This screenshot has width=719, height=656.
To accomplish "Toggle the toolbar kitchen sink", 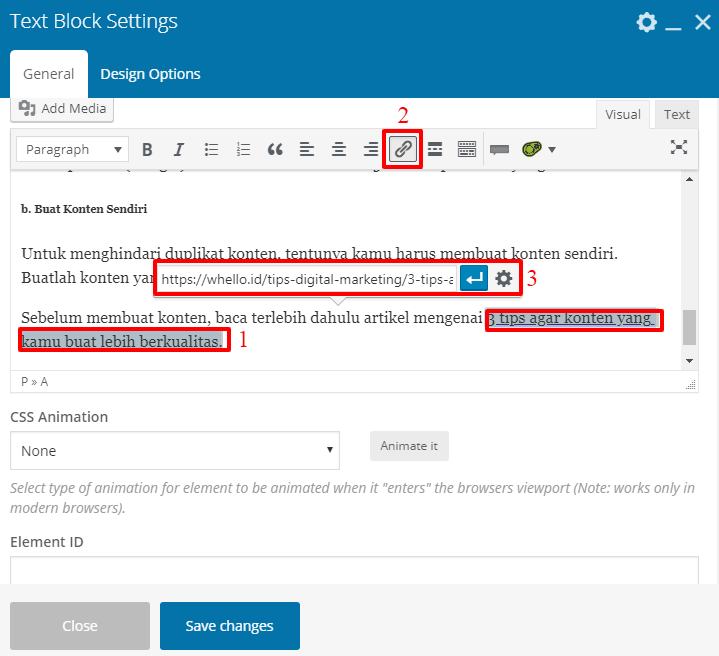I will pyautogui.click(x=467, y=150).
